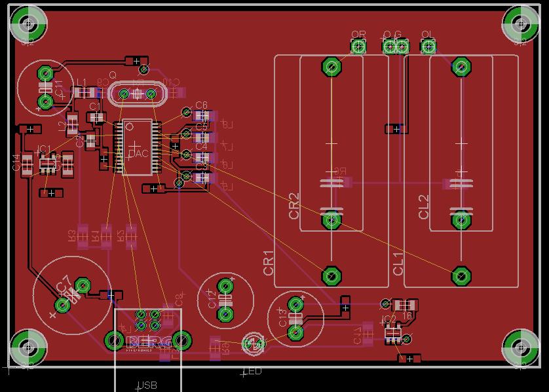The width and height of the screenshot is (549, 392).
Task: Select the L1 inductor
Action: coord(85,93)
